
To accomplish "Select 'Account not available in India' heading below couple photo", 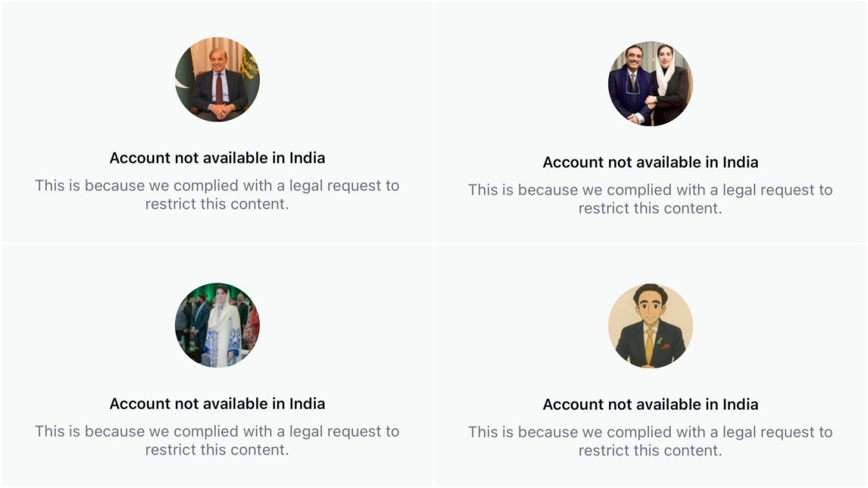I will pos(650,162).
